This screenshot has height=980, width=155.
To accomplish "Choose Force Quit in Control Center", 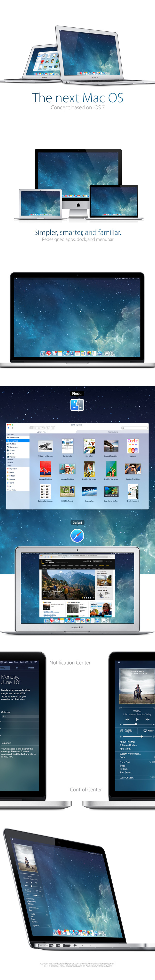I will (x=125, y=762).
